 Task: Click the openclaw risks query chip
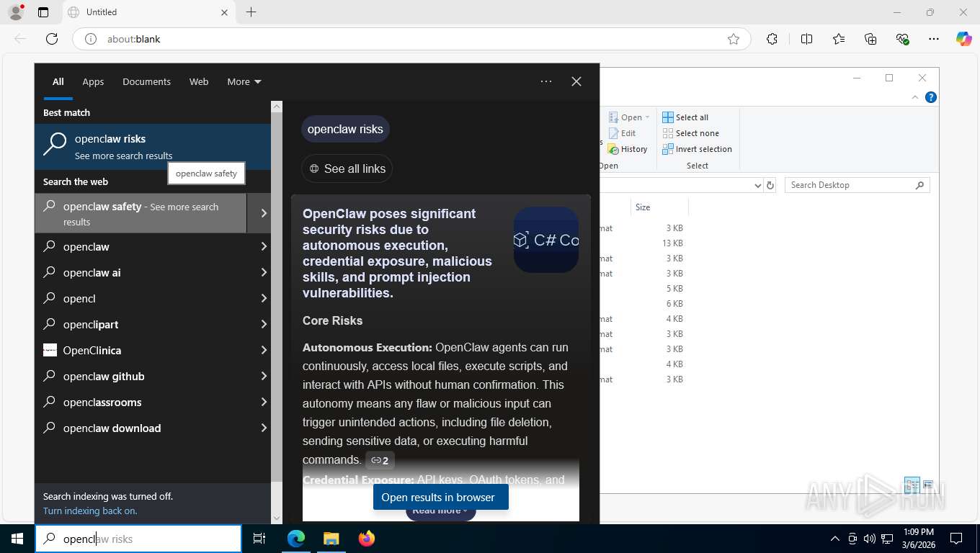pyautogui.click(x=345, y=129)
